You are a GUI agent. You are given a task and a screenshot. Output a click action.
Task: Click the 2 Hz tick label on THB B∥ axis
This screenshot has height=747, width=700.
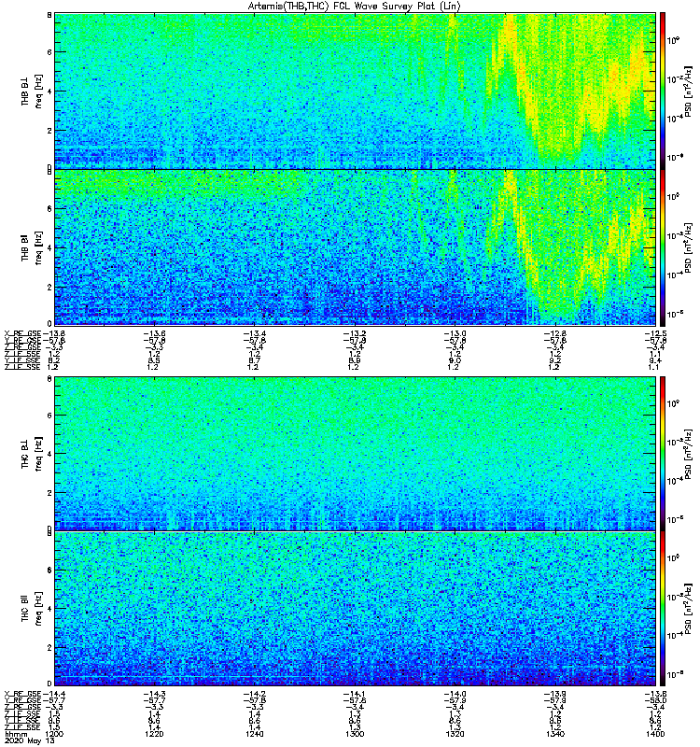49,287
